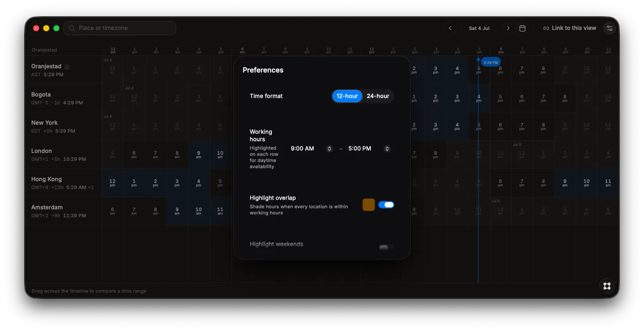Select the Oranjestad location row
Viewport: 644px width, 331px height.
(x=63, y=70)
